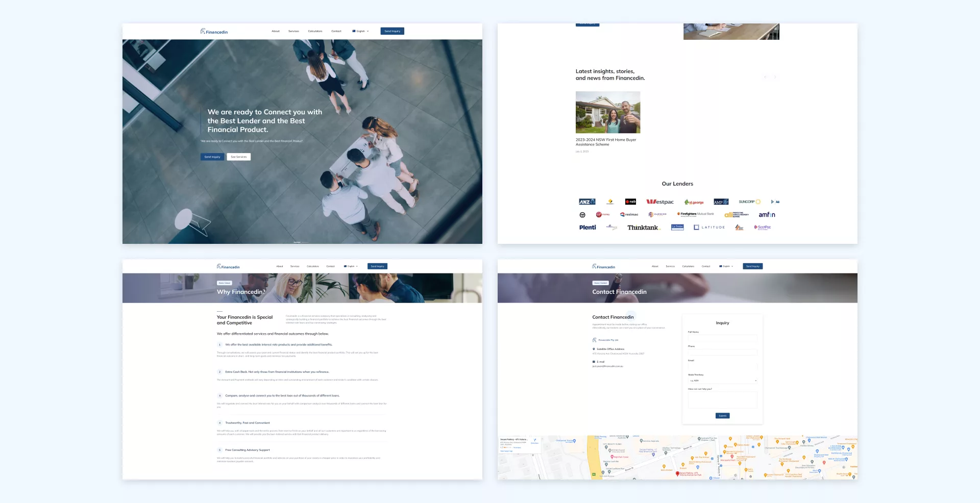
Task: Click the Directions icon on the map card
Action: 535,440
